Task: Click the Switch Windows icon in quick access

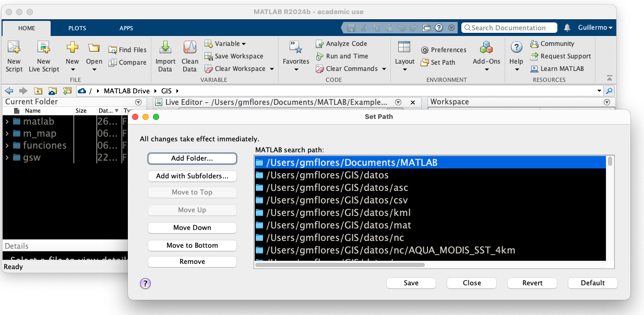Action: point(426,28)
